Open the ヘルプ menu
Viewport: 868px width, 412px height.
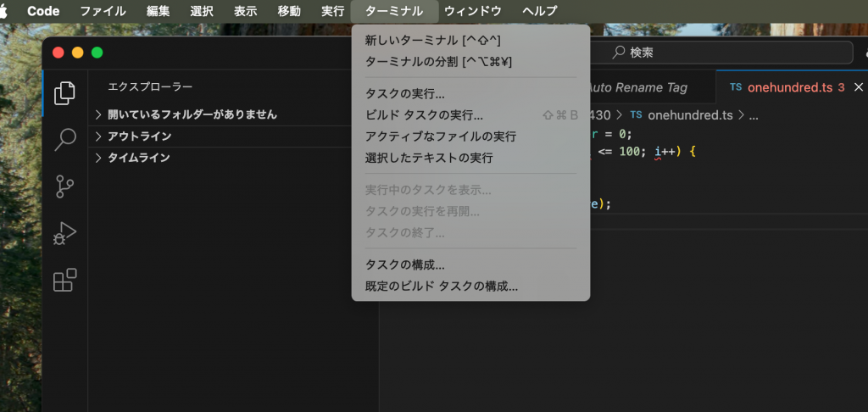pos(540,11)
